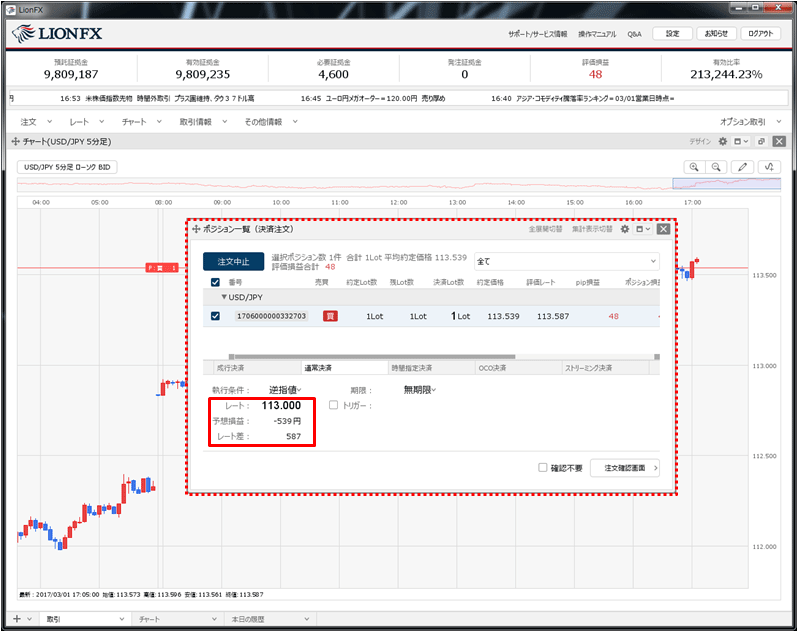Enable the トリガー checkbox
Image resolution: width=798 pixels, height=632 pixels.
333,405
